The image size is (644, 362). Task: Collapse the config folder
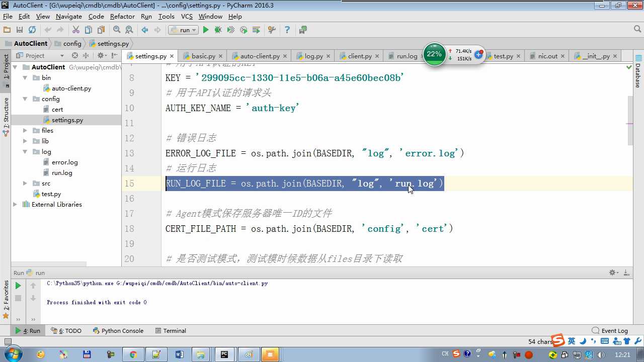click(25, 99)
